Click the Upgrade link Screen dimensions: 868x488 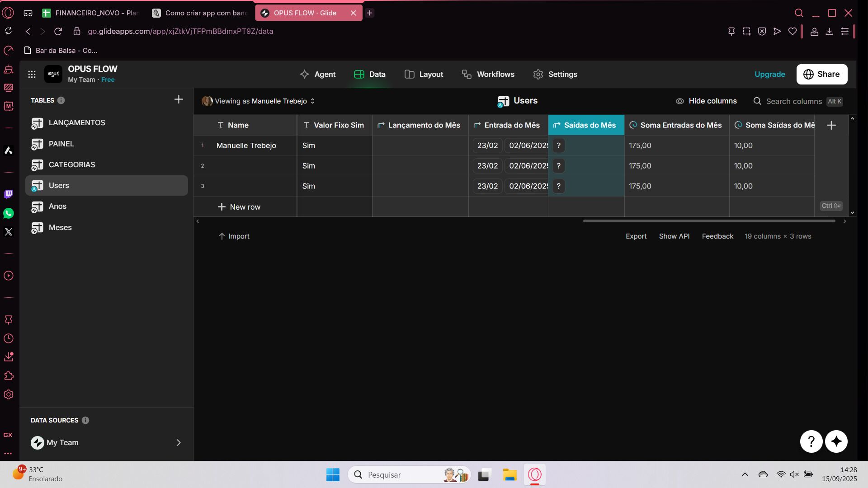pos(769,74)
